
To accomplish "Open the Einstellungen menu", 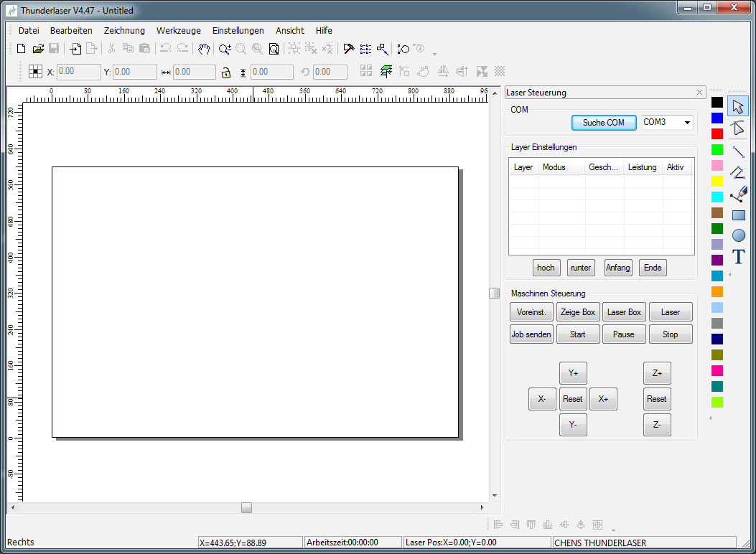I will (x=238, y=30).
